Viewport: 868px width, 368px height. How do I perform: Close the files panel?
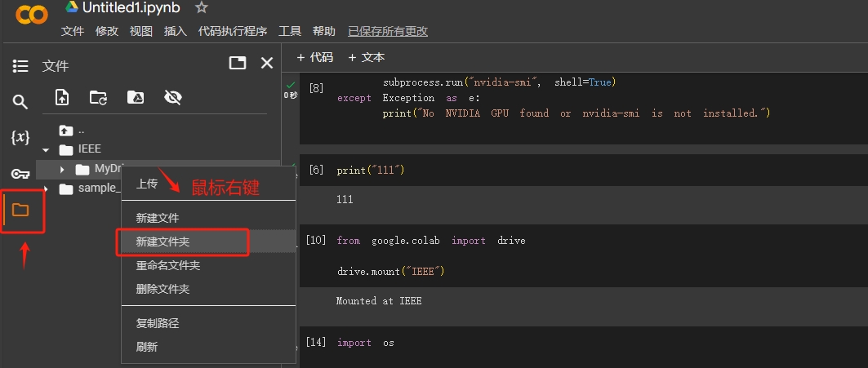(x=267, y=63)
